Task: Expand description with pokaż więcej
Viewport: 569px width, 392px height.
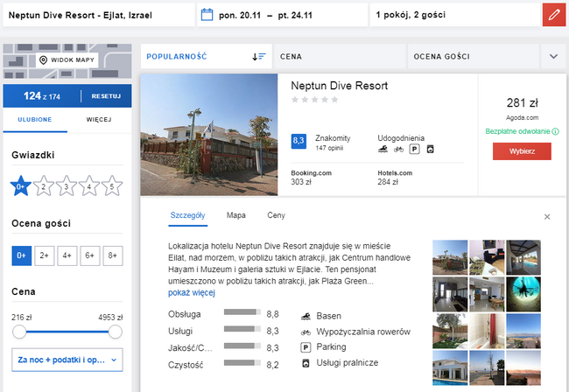Action: pyautogui.click(x=191, y=292)
